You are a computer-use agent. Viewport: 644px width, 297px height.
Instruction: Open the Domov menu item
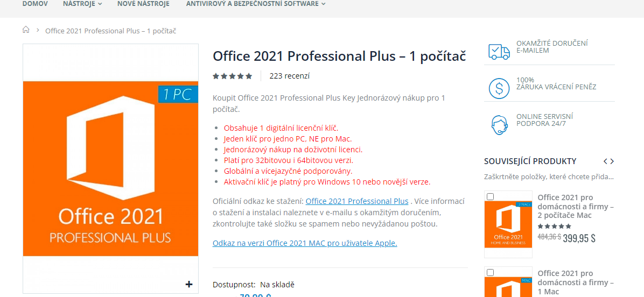click(35, 4)
